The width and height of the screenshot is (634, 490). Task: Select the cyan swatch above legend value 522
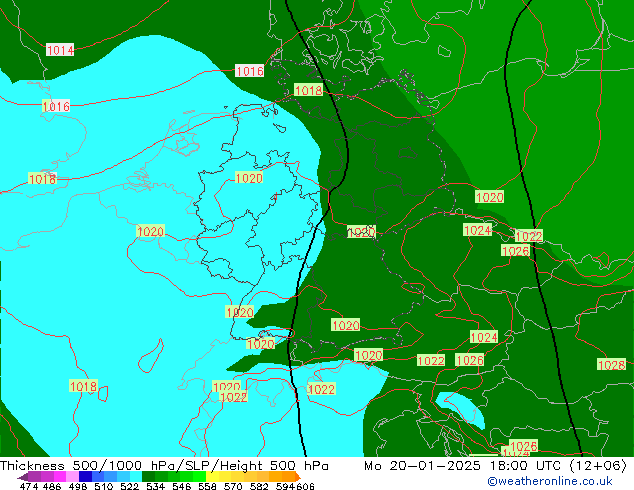click(136, 476)
